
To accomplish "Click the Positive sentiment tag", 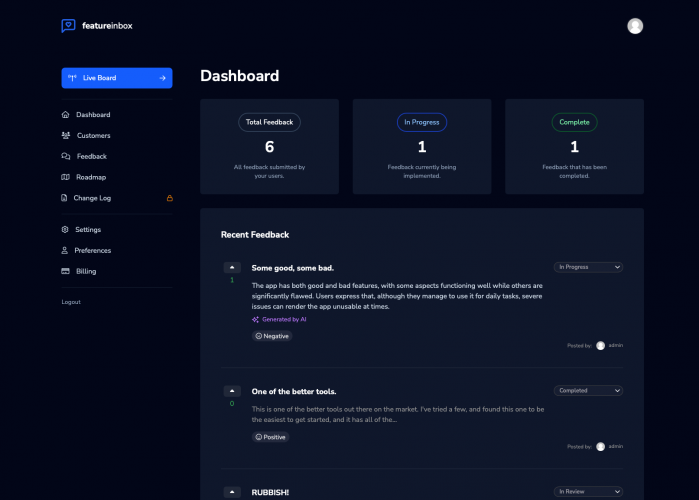I will click(270, 437).
